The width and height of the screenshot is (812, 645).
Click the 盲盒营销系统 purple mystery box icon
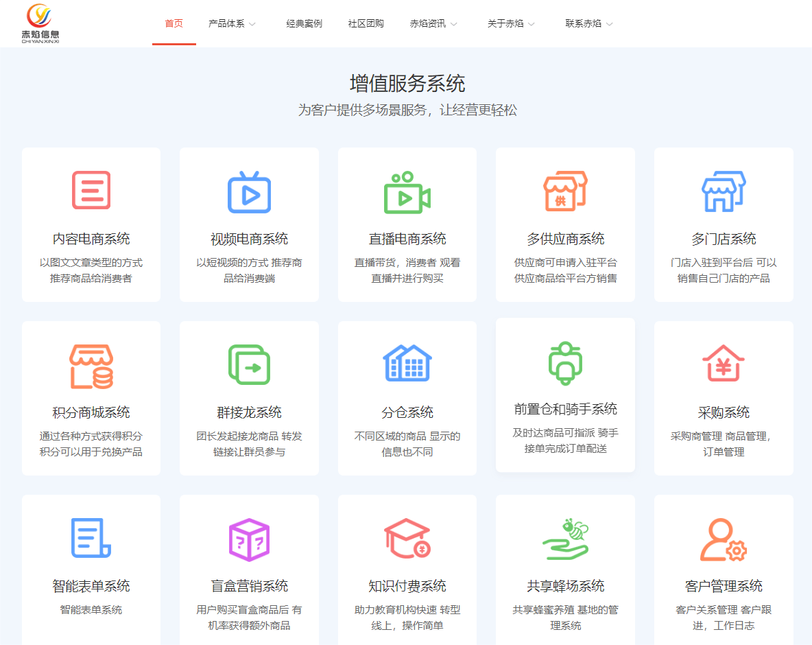[249, 539]
